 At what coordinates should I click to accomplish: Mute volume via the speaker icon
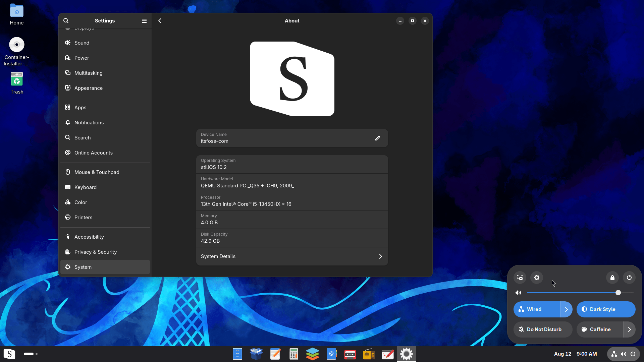coord(518,293)
